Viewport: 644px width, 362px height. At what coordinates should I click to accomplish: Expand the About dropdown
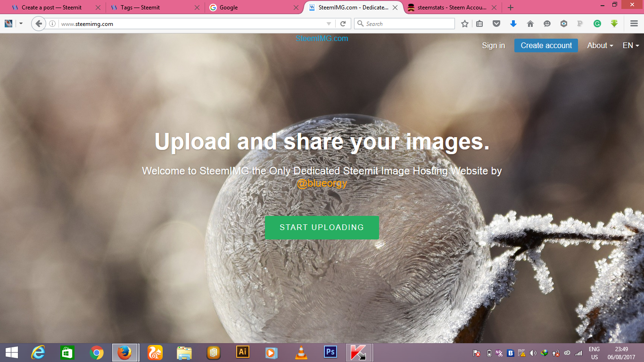(599, 45)
